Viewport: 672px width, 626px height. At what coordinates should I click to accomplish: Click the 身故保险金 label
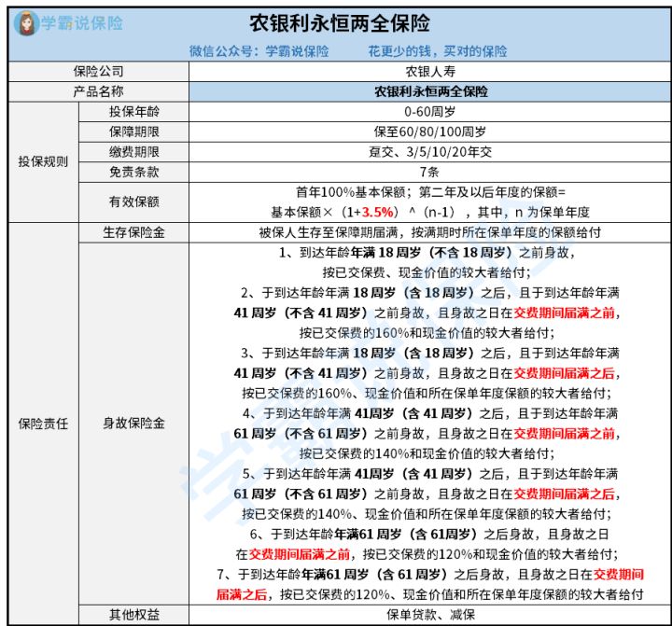(134, 424)
